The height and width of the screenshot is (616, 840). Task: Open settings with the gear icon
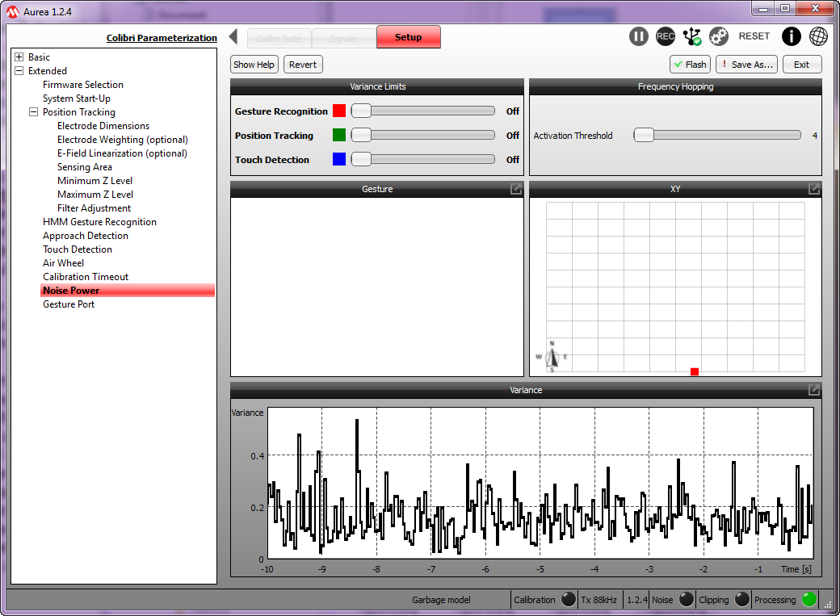click(x=719, y=36)
